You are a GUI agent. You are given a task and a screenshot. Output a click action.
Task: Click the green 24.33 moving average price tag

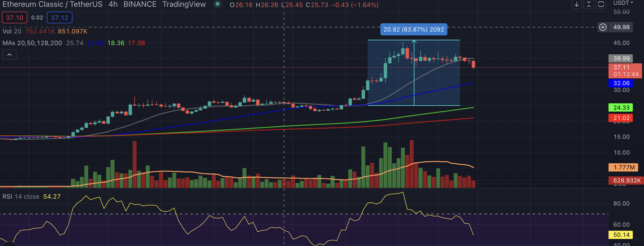620,107
